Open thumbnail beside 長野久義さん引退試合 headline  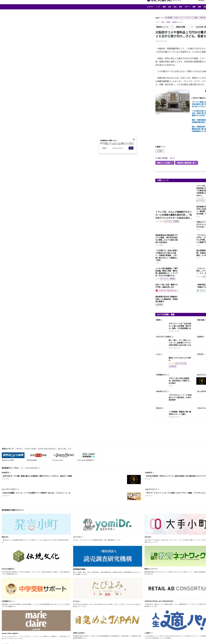point(134,479)
